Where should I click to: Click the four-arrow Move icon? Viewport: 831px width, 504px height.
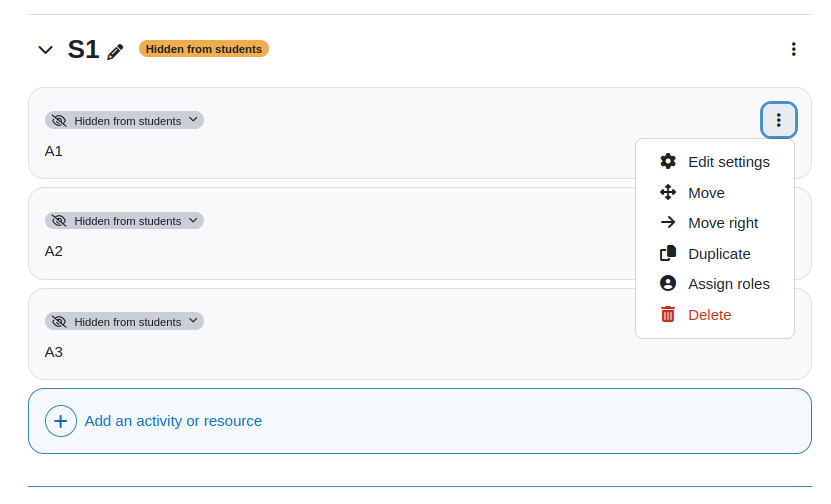pos(668,192)
